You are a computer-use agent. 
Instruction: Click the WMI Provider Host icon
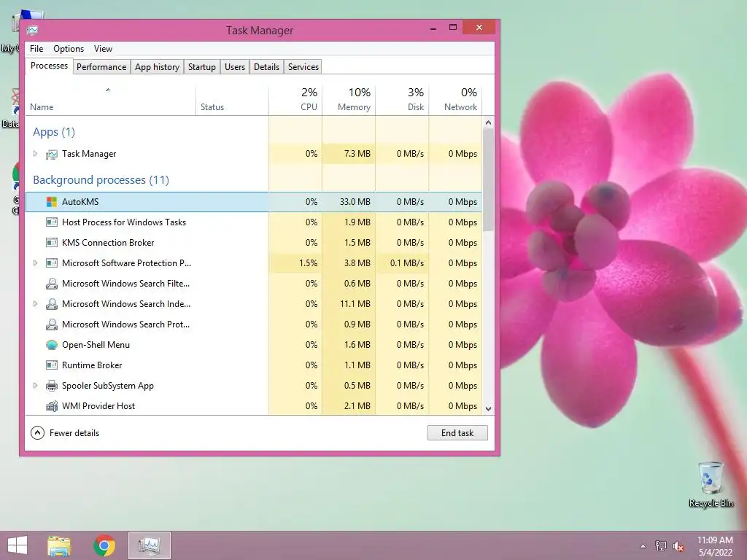tap(52, 406)
